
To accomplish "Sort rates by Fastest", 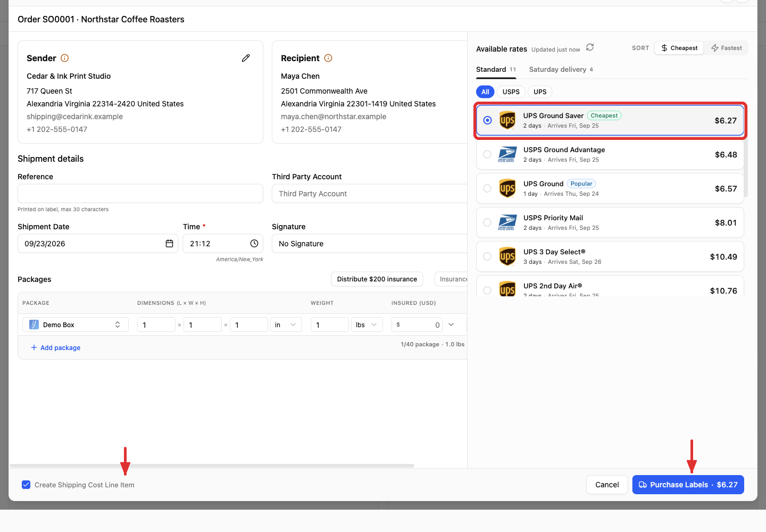I will point(727,48).
